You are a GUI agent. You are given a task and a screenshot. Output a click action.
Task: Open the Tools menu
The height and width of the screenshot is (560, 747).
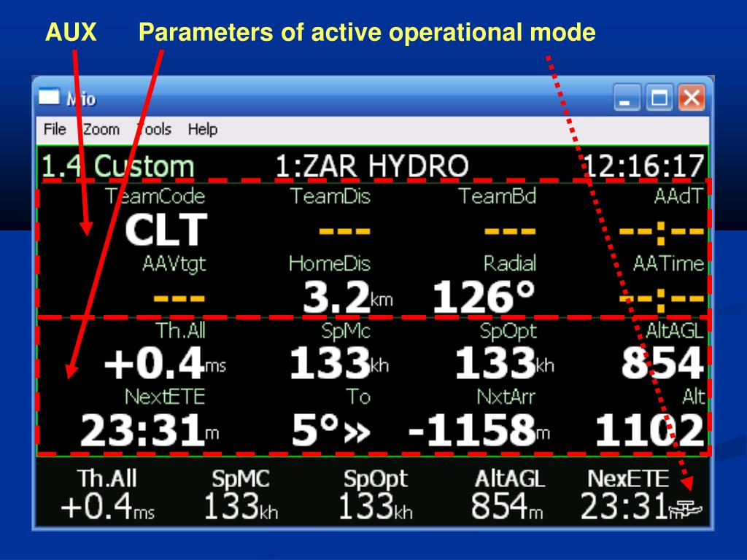pos(153,129)
